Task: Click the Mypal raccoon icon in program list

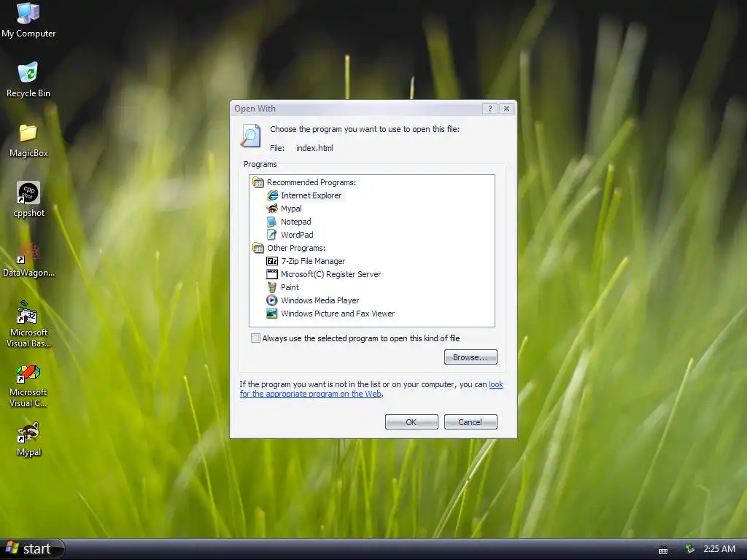Action: point(273,209)
